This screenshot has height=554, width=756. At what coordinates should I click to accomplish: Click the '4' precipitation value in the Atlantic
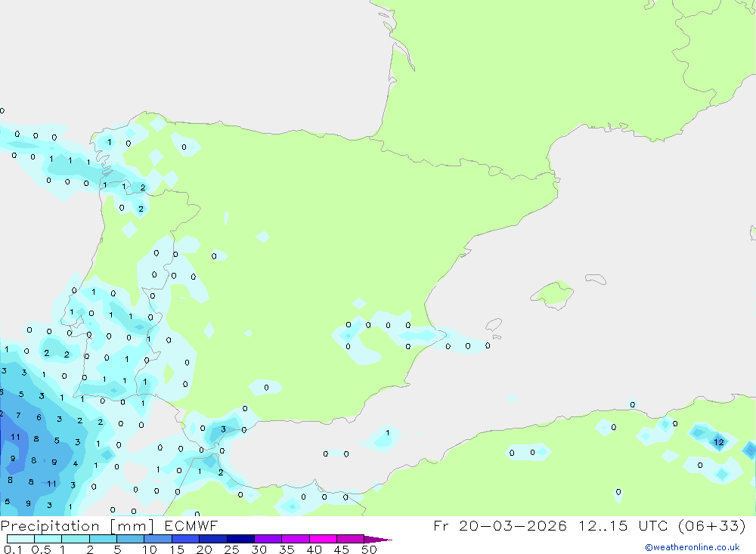[x=75, y=464]
